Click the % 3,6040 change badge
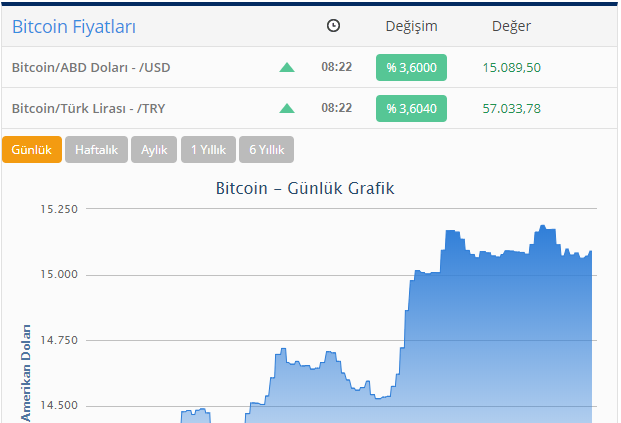The width and height of the screenshot is (621, 423). [411, 109]
